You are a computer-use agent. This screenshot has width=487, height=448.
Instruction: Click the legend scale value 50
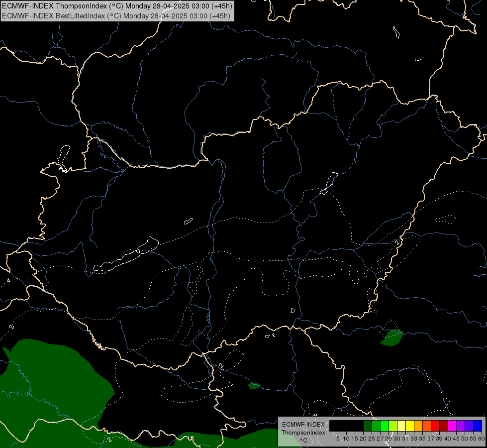[465, 439]
